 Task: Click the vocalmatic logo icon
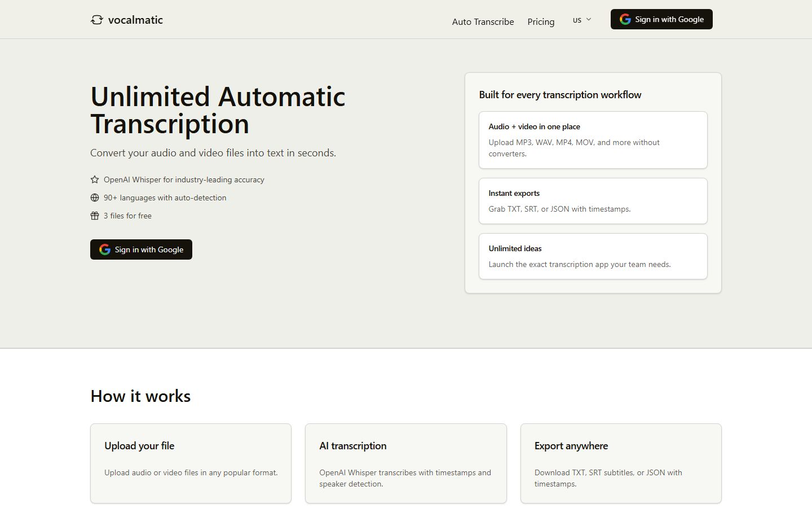pos(97,20)
